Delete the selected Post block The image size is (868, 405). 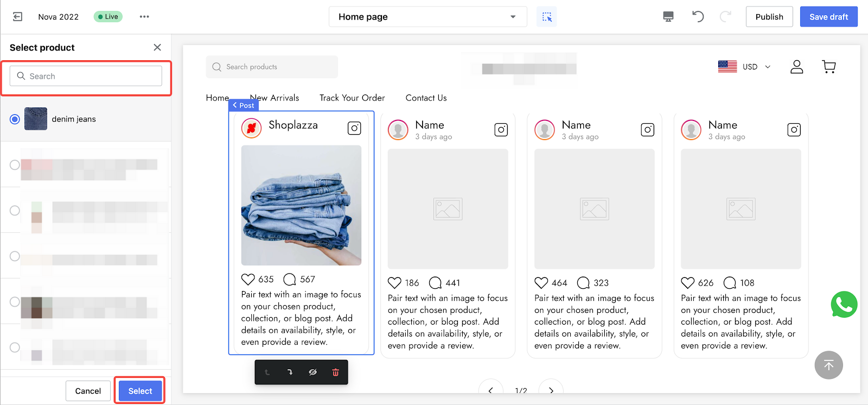pos(335,372)
